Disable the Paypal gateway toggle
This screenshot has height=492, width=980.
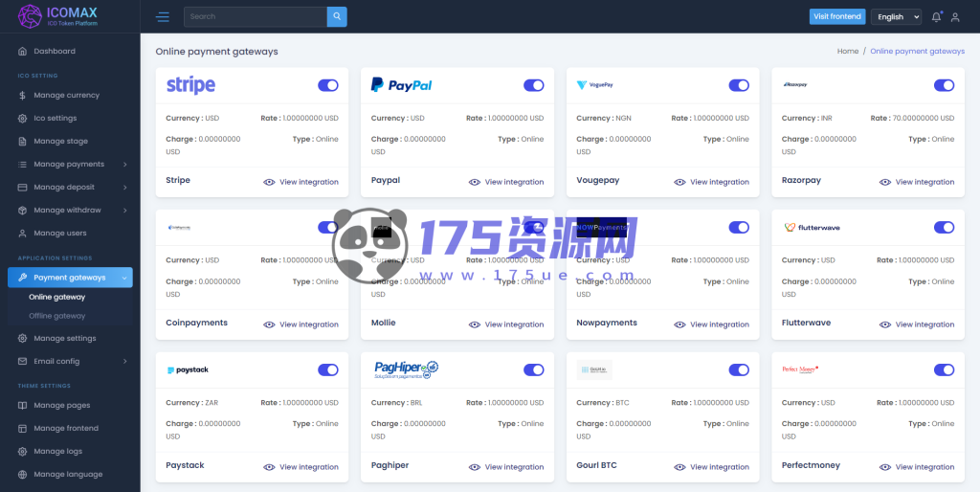coord(534,85)
